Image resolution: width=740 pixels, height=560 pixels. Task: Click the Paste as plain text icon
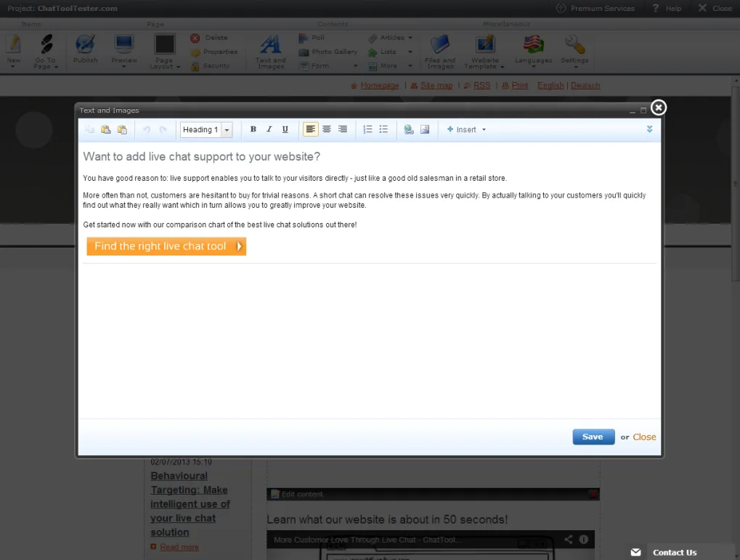[x=122, y=129]
